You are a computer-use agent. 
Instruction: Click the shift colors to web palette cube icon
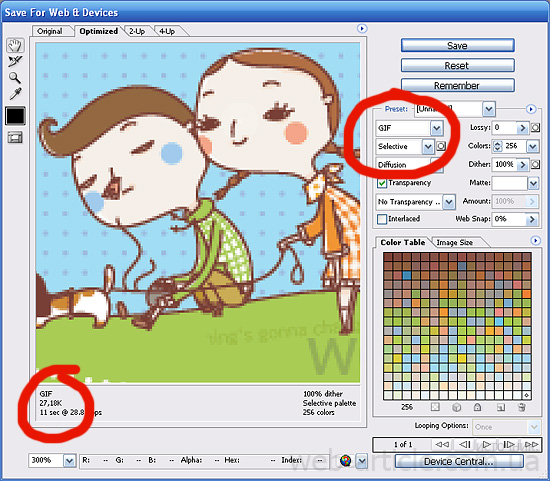(456, 407)
